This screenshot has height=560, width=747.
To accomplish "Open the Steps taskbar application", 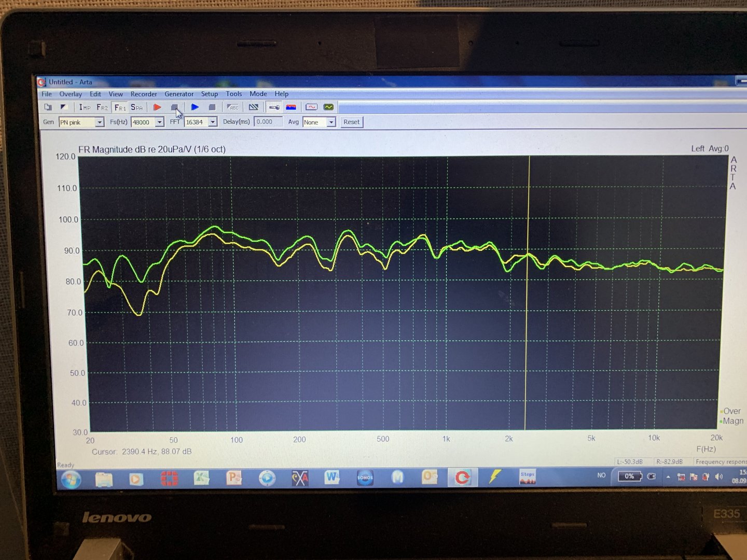I will pos(528,477).
